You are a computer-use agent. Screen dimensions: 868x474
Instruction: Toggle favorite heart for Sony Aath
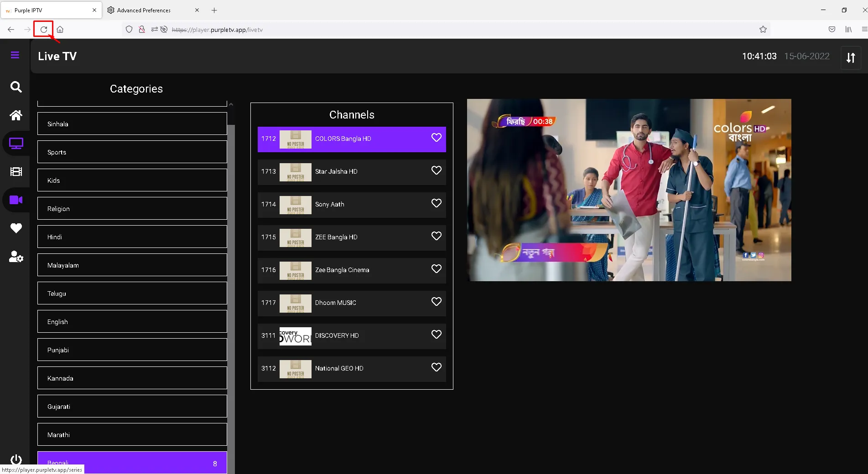437,203
